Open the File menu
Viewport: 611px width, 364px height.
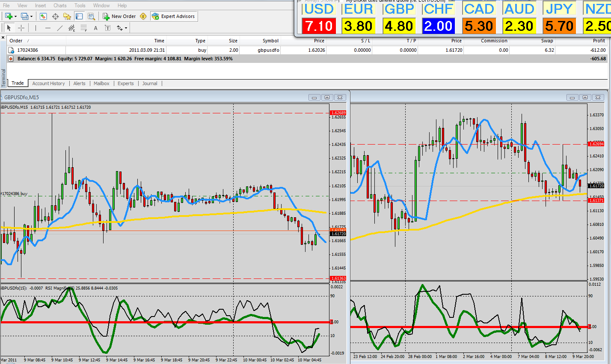6,6
